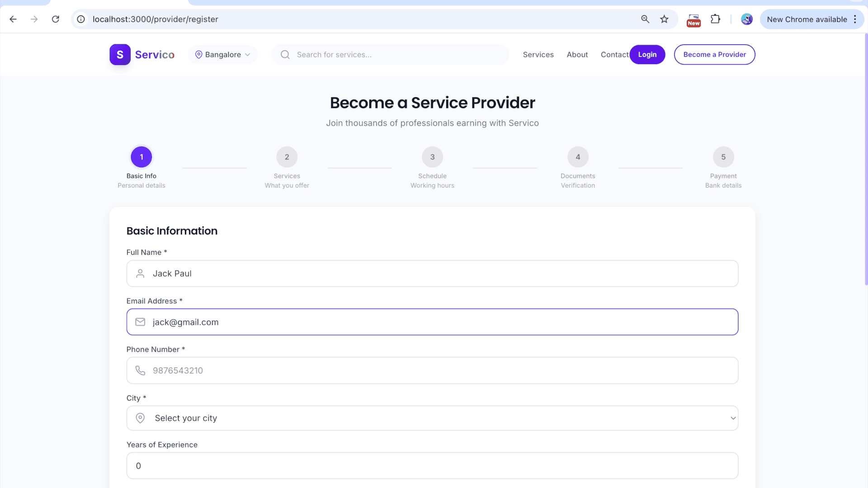The height and width of the screenshot is (488, 868).
Task: Focus the Phone Number input field
Action: 432,371
